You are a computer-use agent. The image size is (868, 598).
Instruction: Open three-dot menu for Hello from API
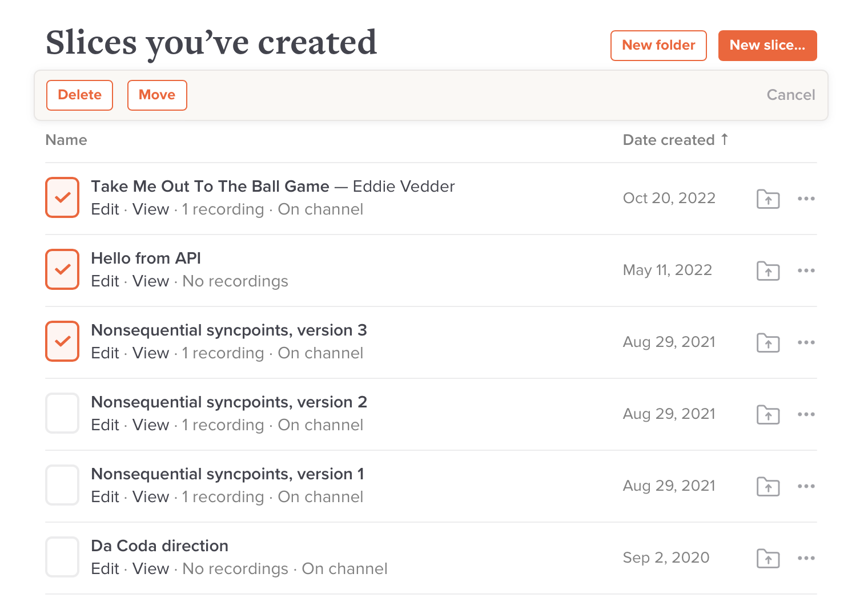(x=806, y=270)
